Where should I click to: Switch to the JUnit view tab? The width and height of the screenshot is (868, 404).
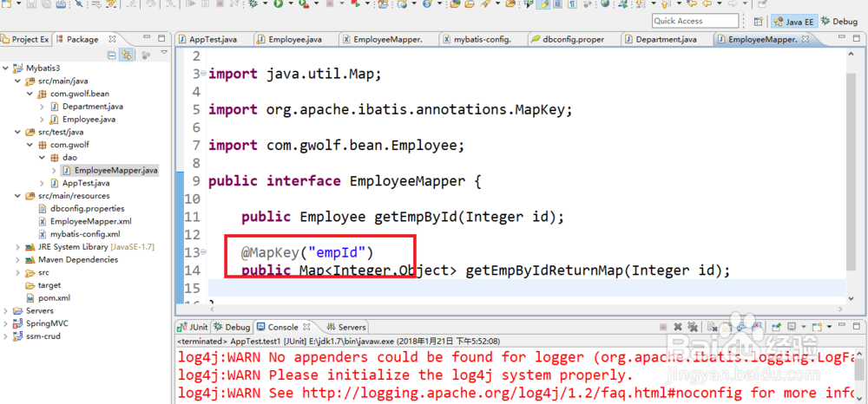point(193,327)
